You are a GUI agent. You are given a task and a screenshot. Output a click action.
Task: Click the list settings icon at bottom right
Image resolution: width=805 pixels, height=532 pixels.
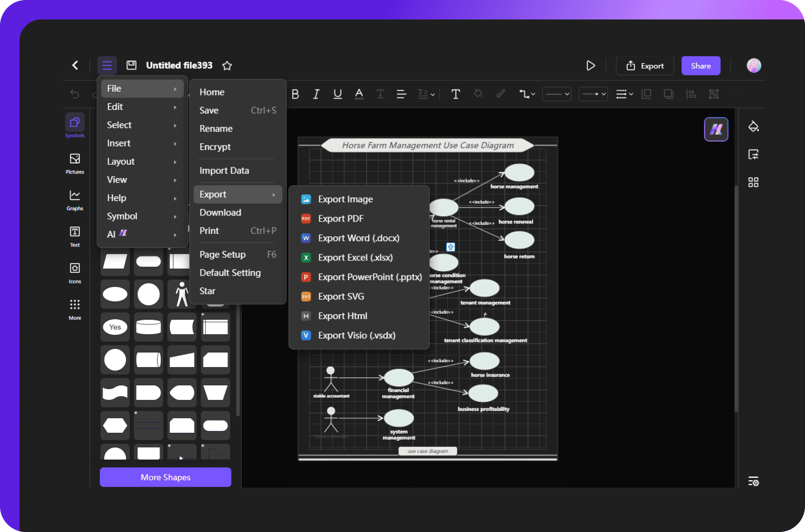click(x=753, y=481)
